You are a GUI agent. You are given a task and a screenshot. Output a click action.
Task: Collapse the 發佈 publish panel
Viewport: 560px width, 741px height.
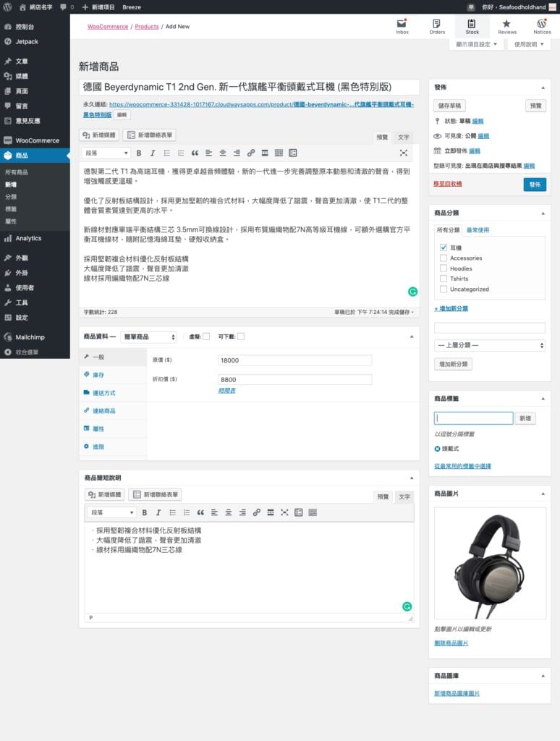[543, 88]
